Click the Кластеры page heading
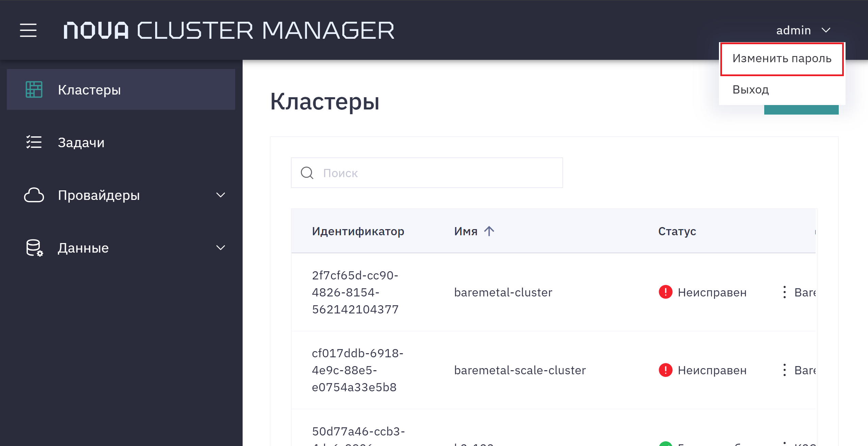This screenshot has height=446, width=868. coord(325,101)
